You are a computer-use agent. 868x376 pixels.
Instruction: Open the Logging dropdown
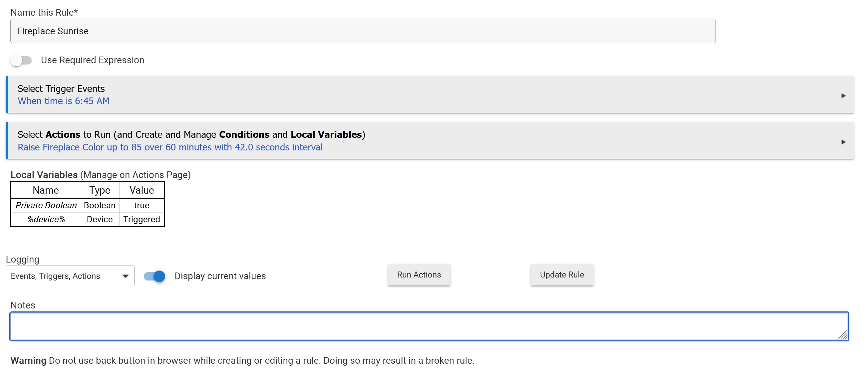pyautogui.click(x=70, y=276)
